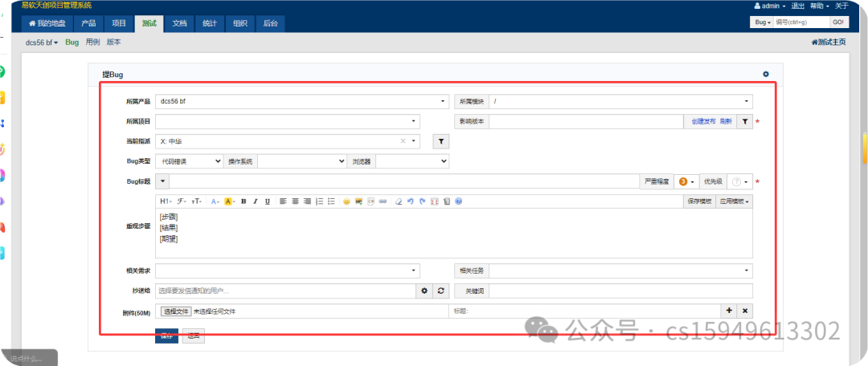Apply italic formatting in the editor
The image size is (868, 366).
click(256, 201)
